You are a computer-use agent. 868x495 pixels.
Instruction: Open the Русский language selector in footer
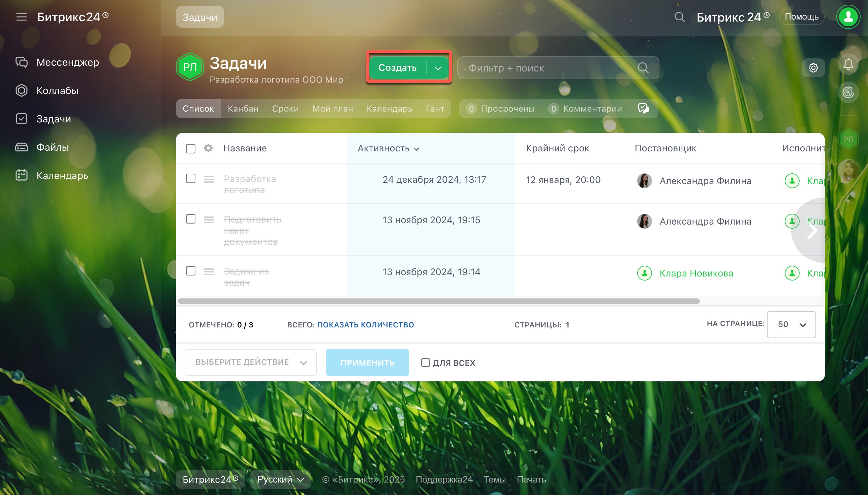[280, 479]
